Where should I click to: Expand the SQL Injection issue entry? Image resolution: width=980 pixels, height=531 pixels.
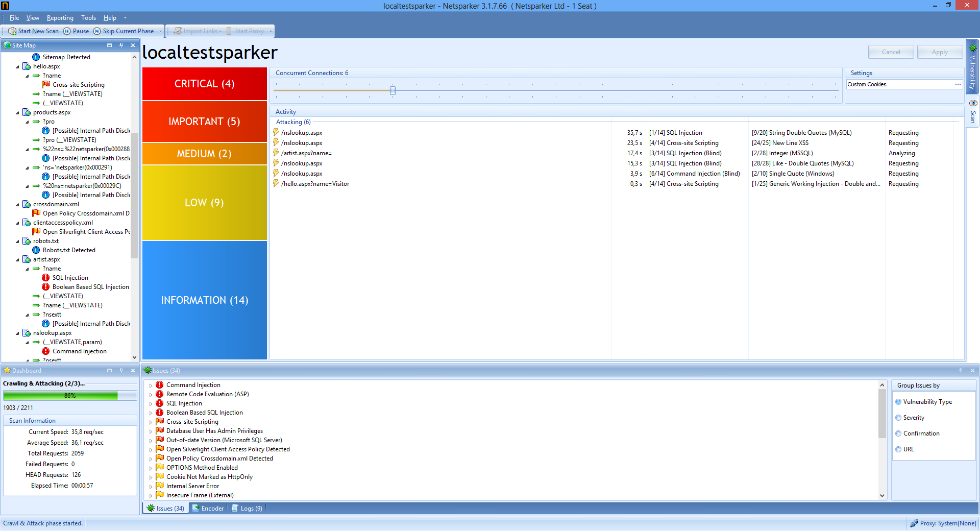151,404
